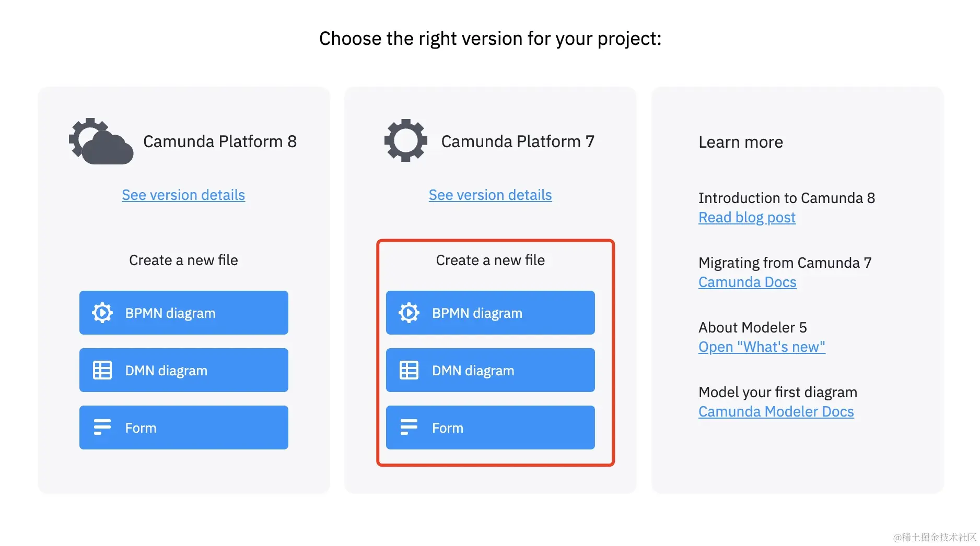Create a DMN diagram for Camunda Platform 8
Image resolution: width=980 pixels, height=546 pixels.
(x=184, y=370)
